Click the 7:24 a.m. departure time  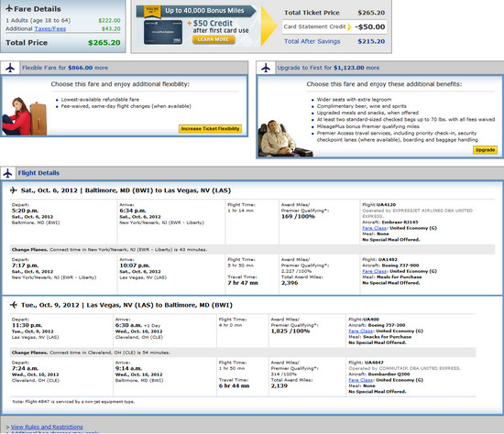coord(25,368)
